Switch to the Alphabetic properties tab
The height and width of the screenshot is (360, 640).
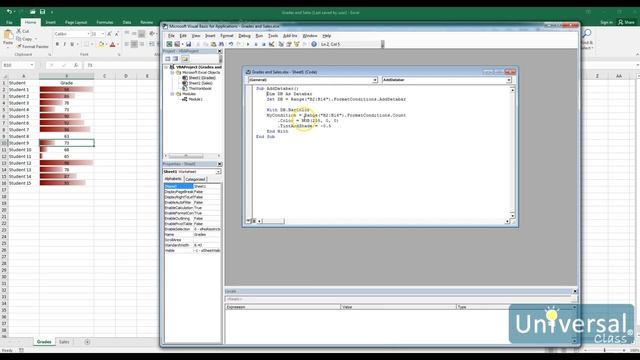point(173,179)
